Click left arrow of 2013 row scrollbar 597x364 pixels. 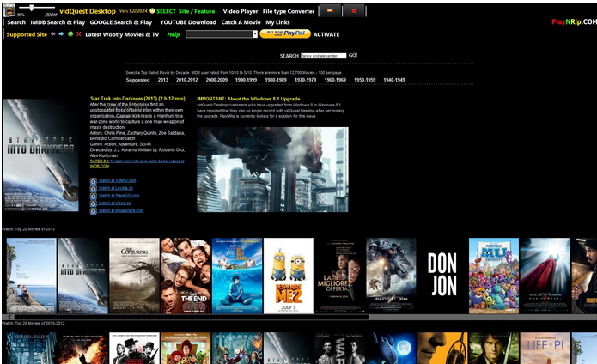pyautogui.click(x=9, y=317)
